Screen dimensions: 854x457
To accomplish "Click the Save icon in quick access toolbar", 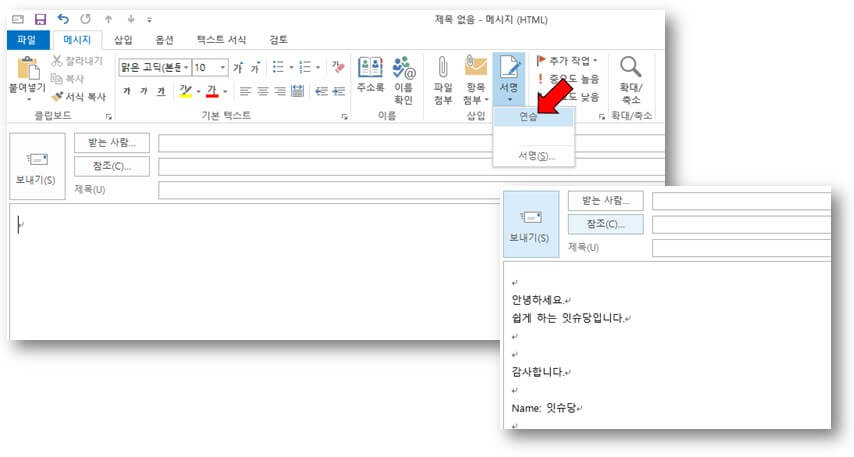I will (x=40, y=20).
